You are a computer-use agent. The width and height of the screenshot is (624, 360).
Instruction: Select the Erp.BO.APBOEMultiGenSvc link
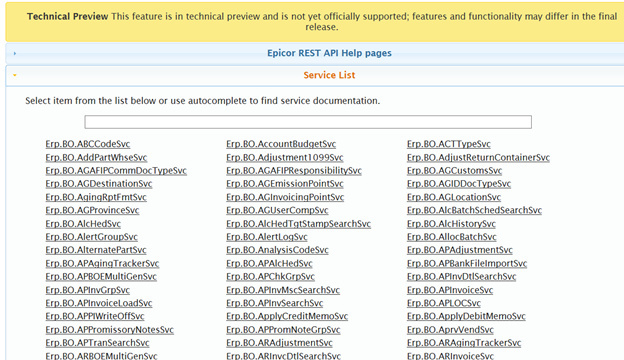pos(101,277)
